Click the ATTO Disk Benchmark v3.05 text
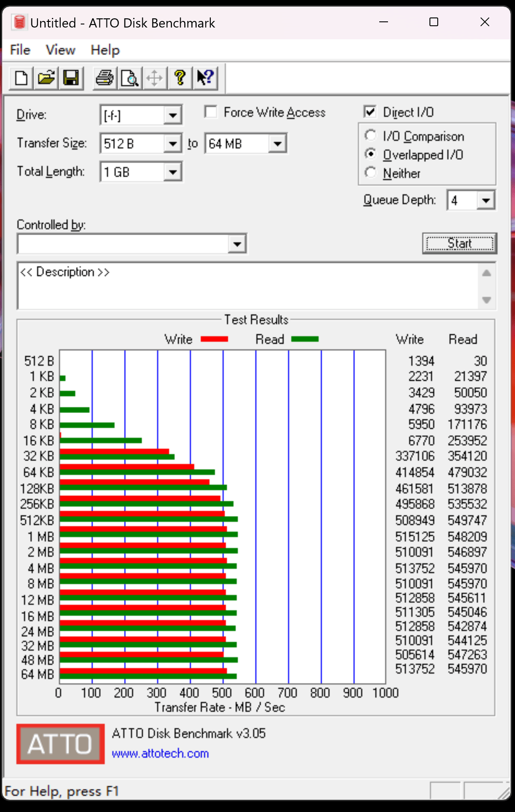Image resolution: width=515 pixels, height=812 pixels. click(189, 733)
